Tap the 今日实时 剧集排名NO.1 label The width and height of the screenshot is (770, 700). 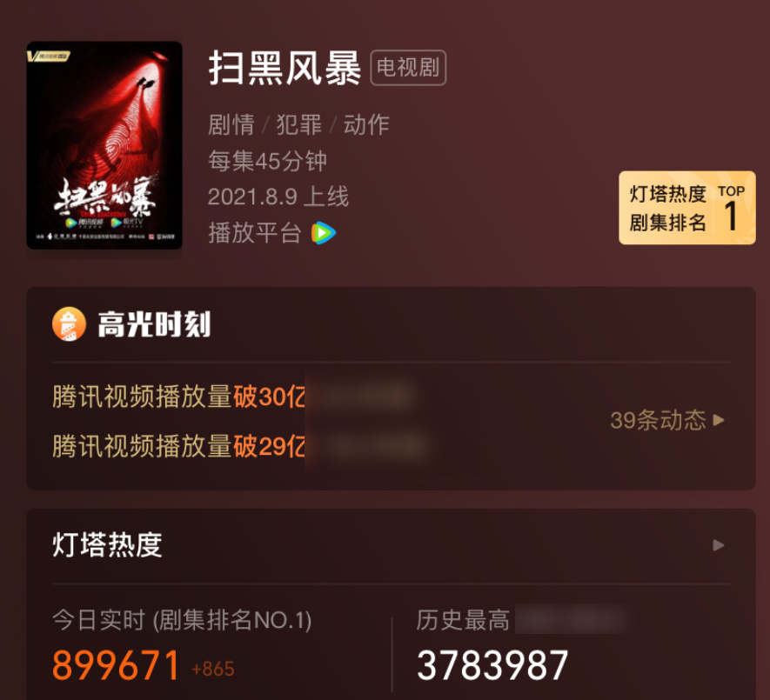[182, 621]
